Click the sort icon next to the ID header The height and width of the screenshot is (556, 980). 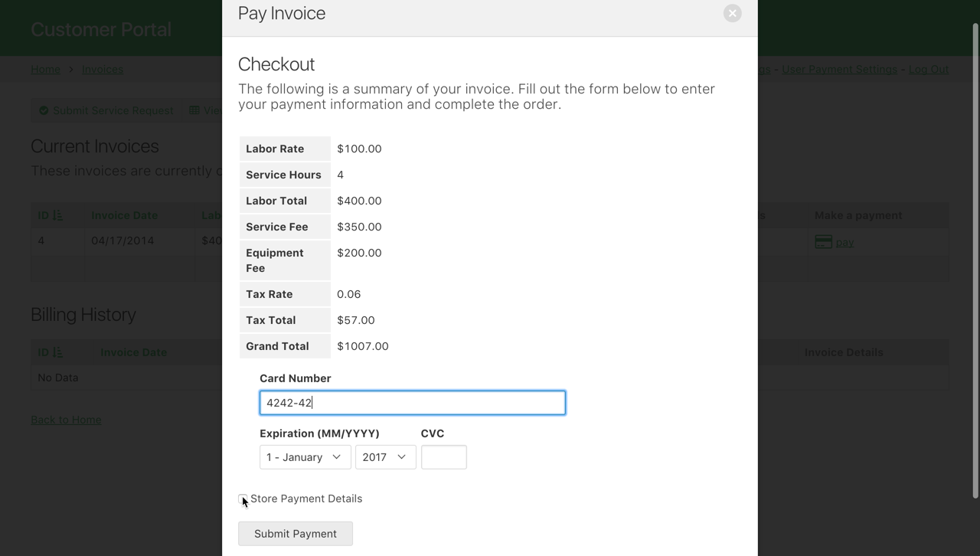[59, 215]
